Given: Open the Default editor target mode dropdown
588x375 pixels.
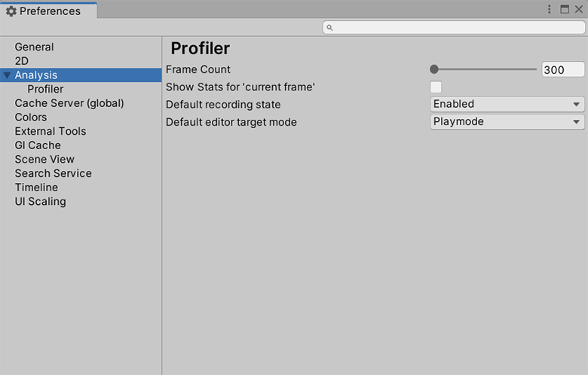Looking at the screenshot, I should tap(507, 121).
